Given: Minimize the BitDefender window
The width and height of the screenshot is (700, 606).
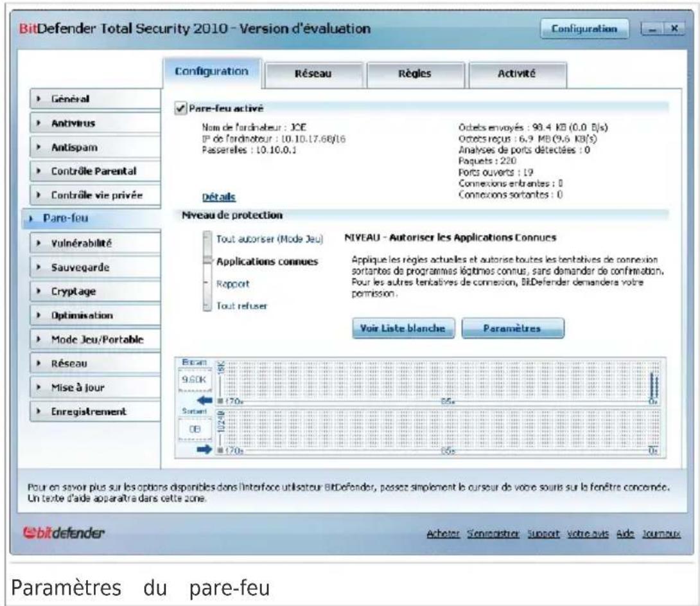Looking at the screenshot, I should point(652,30).
